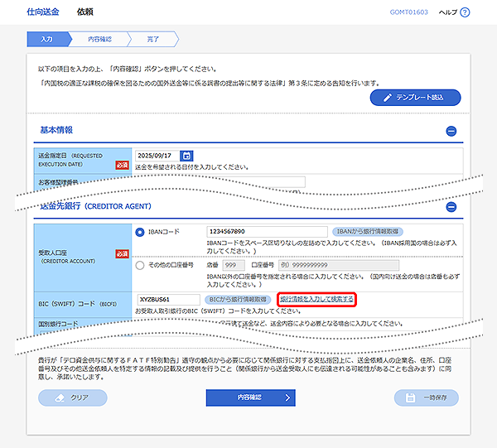The height and width of the screenshot is (448, 497).
Task: Open the 銀行情報を入力して検索する link
Action: coord(316,300)
